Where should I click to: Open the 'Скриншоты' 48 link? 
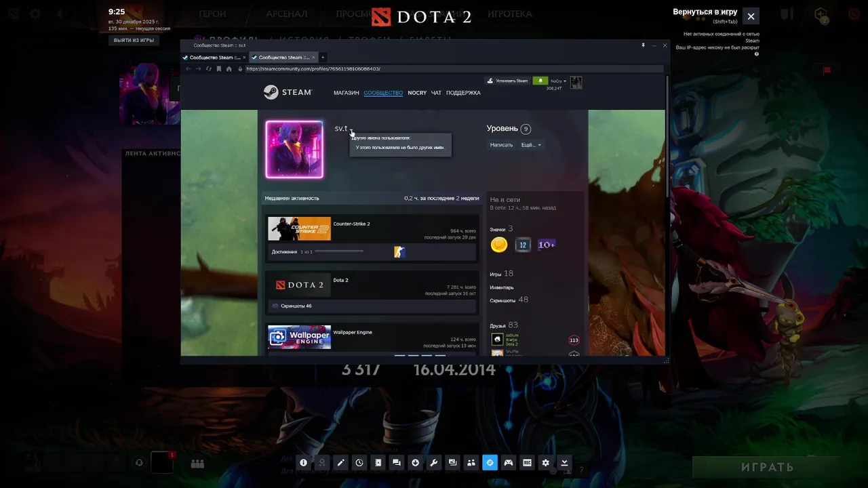coord(502,300)
